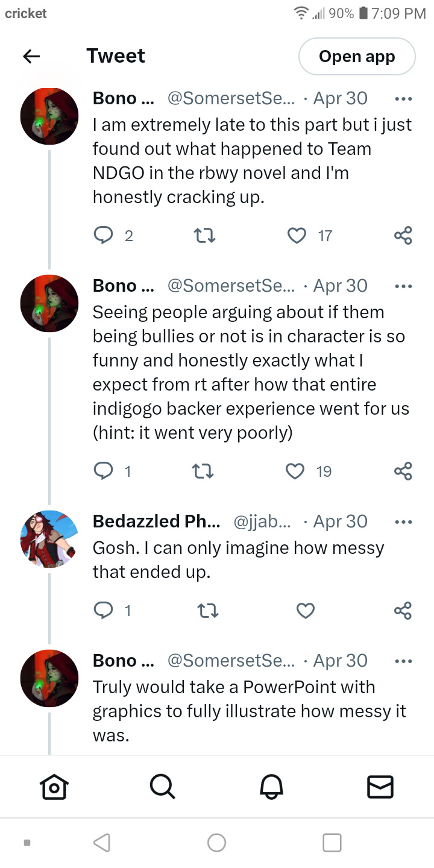Retweet the indiegogo backer experience tweet
Image resolution: width=434 pixels, height=868 pixels.
205,471
